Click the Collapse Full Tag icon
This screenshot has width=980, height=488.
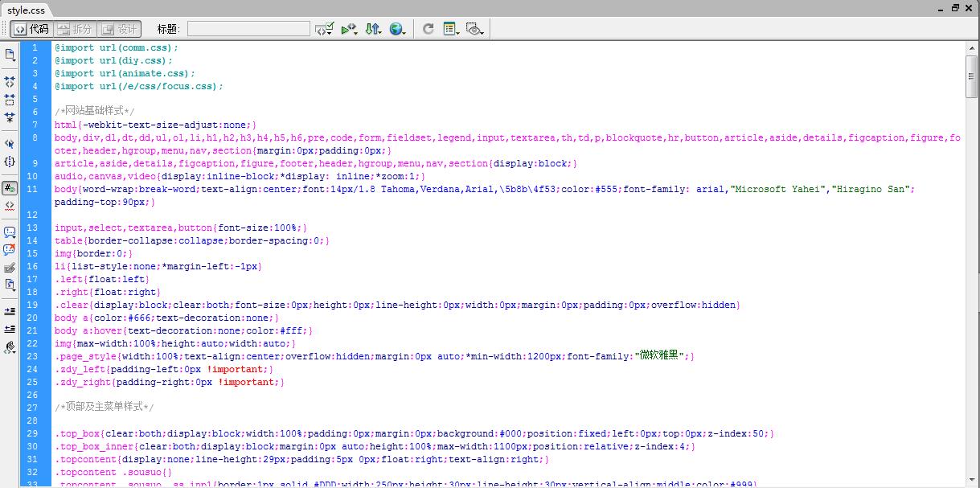coord(10,82)
